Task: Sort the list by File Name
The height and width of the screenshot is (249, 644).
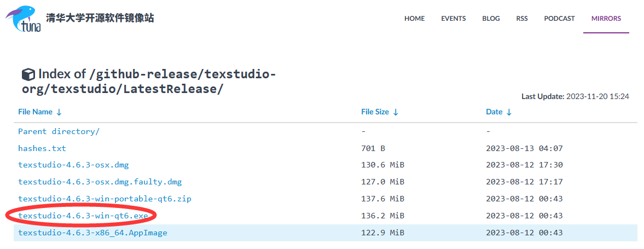Action: click(40, 112)
